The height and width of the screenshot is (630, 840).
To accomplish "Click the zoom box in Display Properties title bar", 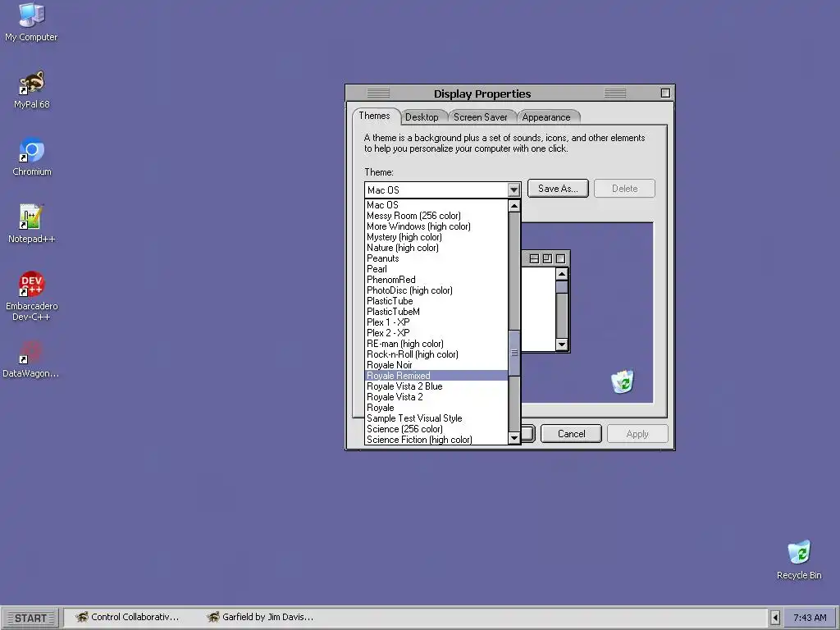I will 665,94.
